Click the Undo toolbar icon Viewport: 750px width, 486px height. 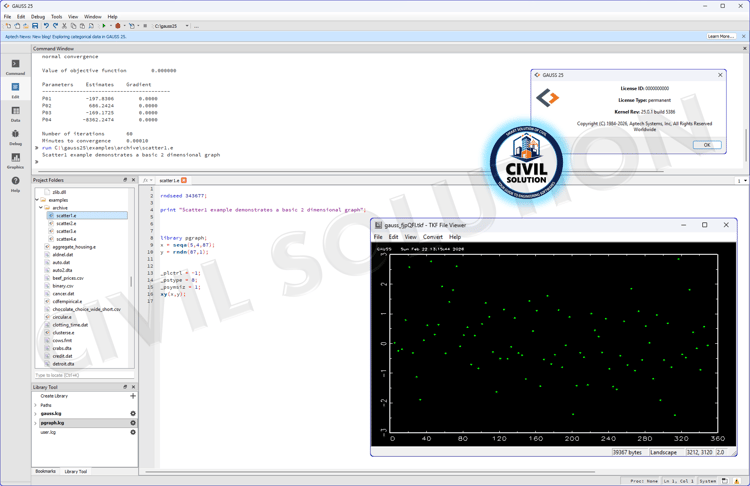[46, 26]
